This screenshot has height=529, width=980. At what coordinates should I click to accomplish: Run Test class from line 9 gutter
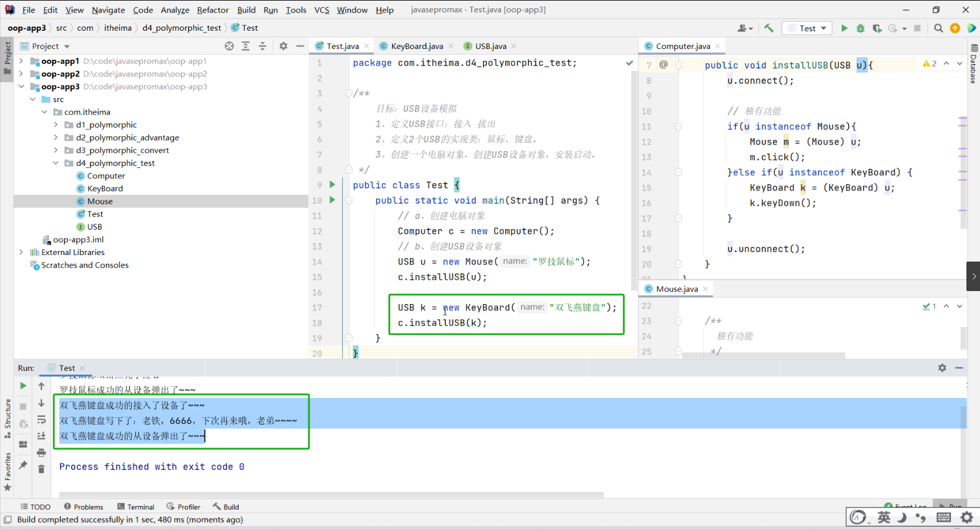point(332,185)
